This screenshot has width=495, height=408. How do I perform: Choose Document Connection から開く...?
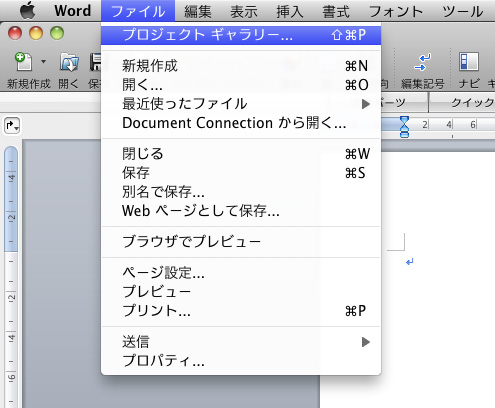click(x=241, y=123)
